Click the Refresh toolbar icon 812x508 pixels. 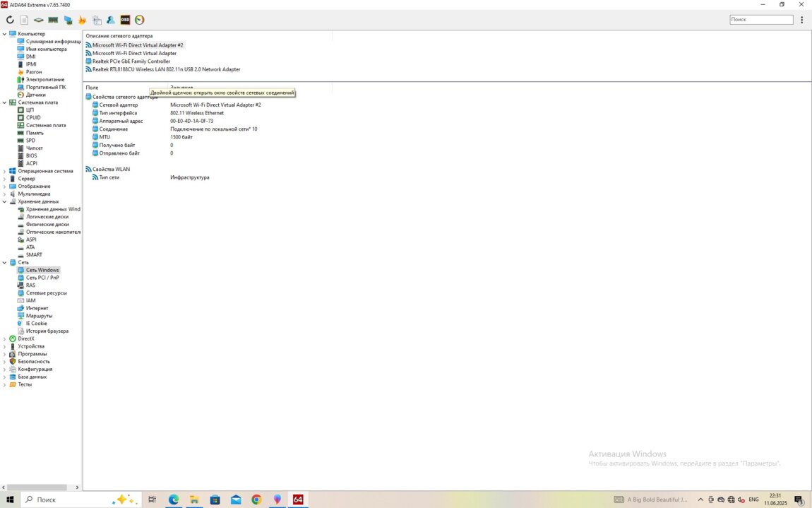coord(10,20)
